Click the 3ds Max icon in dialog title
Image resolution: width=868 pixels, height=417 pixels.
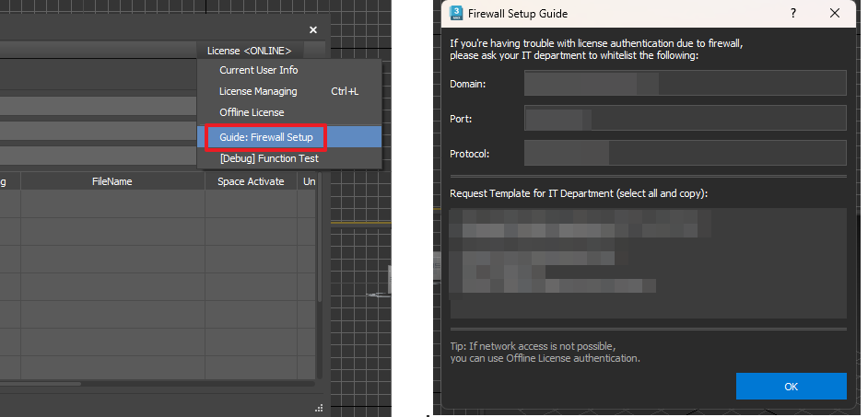(x=455, y=14)
